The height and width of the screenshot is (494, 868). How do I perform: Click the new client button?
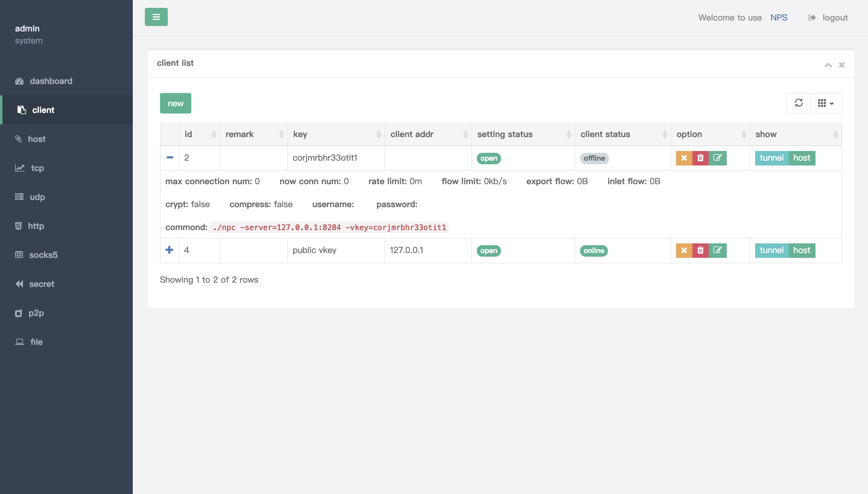tap(175, 103)
